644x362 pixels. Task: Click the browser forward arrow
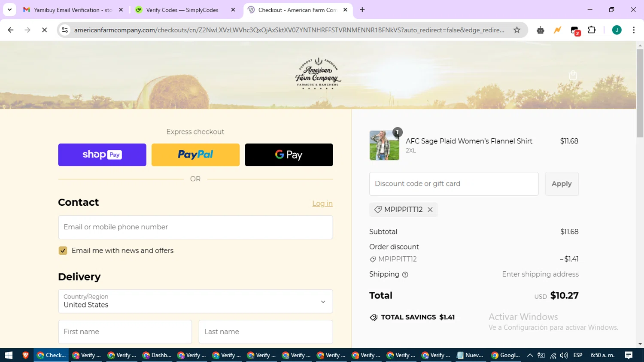tap(27, 30)
